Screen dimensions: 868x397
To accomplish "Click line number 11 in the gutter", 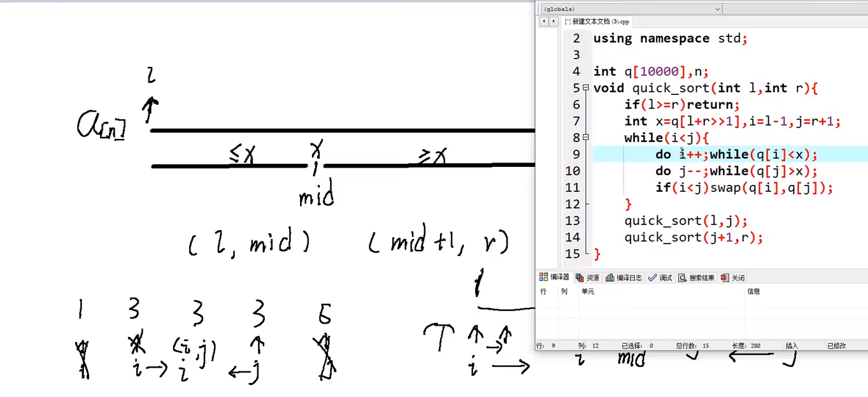I will [573, 187].
